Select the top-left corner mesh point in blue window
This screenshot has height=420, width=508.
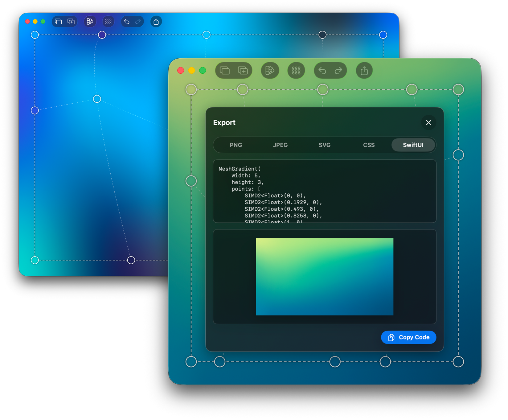coord(35,35)
